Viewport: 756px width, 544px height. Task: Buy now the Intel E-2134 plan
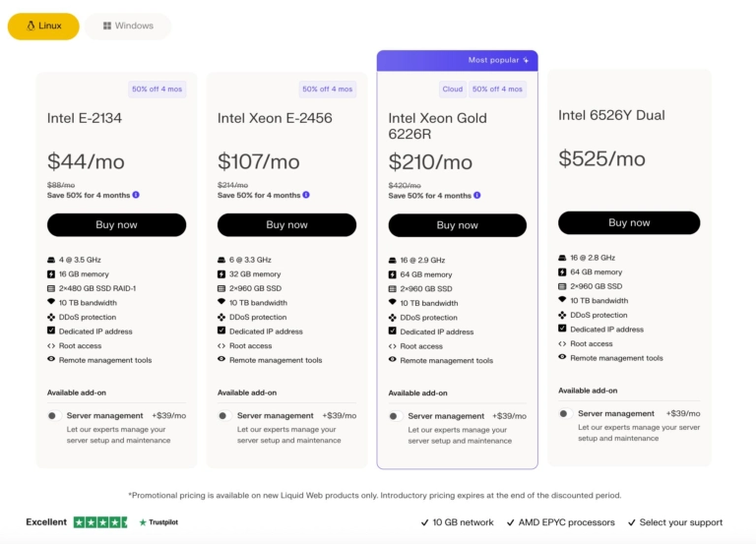point(117,225)
